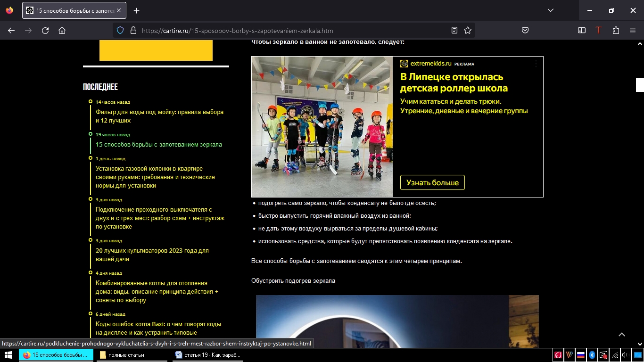Image resolution: width=644 pixels, height=362 pixels.
Task: Click '14 часов назад' timestamp
Action: (x=113, y=102)
